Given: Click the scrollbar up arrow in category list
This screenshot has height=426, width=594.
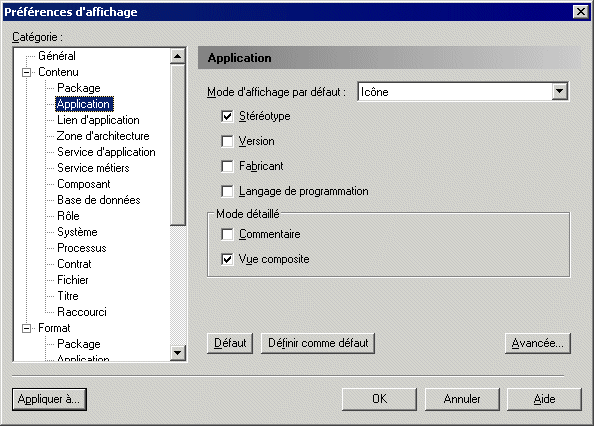Looking at the screenshot, I should 177,56.
